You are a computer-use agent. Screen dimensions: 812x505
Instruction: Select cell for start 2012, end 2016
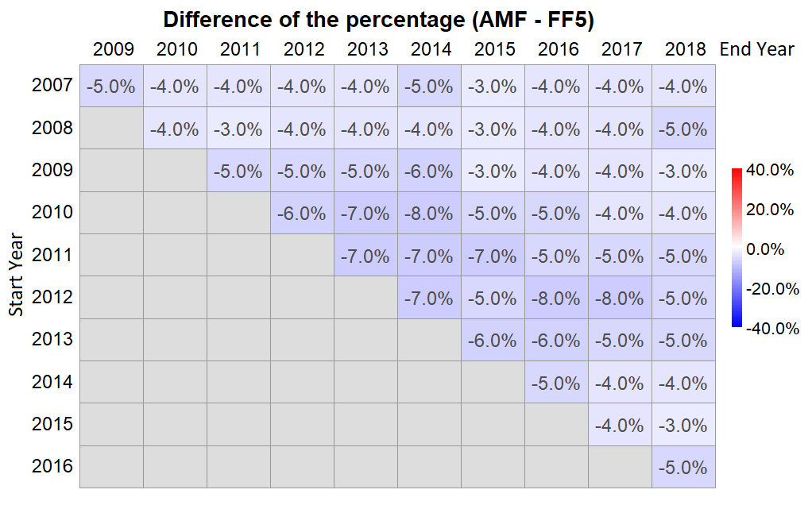tap(556, 299)
